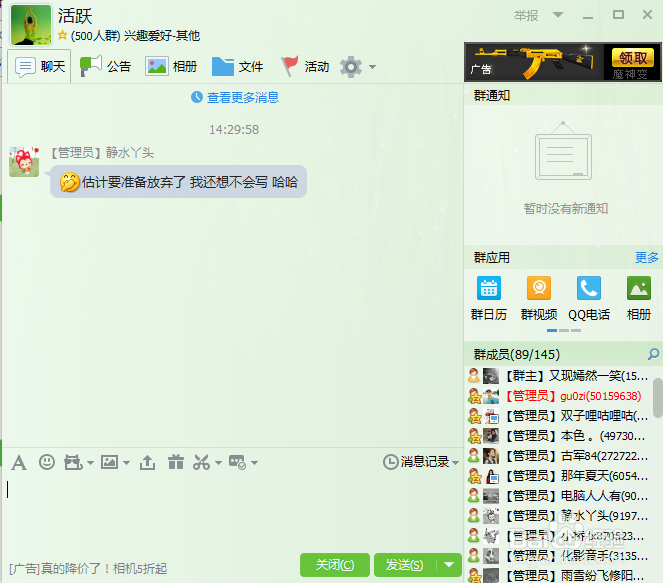The image size is (663, 583).
Task: Click 静水丫头 avatar in chat
Action: (x=24, y=161)
